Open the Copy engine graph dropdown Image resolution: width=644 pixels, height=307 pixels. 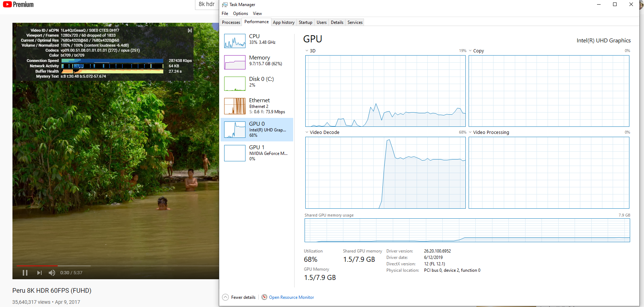tap(470, 51)
